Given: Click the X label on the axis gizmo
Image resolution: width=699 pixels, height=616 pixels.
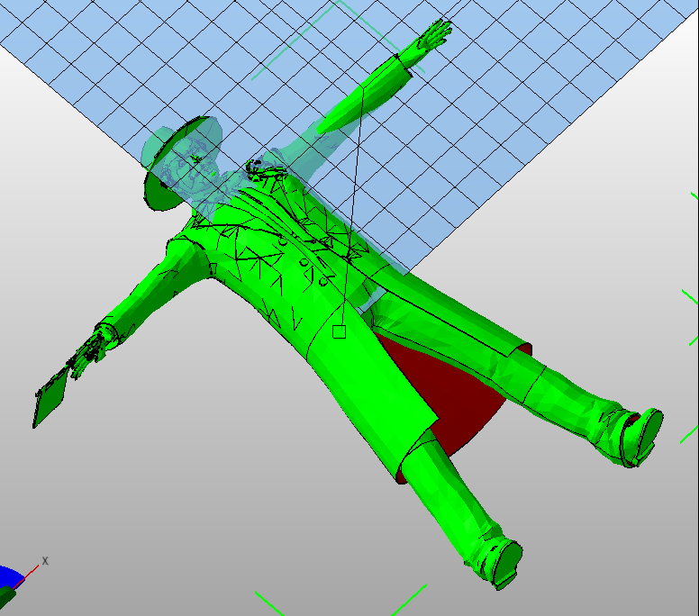Looking at the screenshot, I should tap(44, 561).
